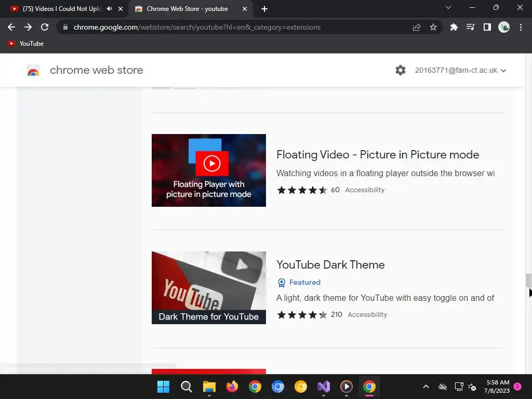Open Visual Studio from the taskbar

pyautogui.click(x=324, y=387)
